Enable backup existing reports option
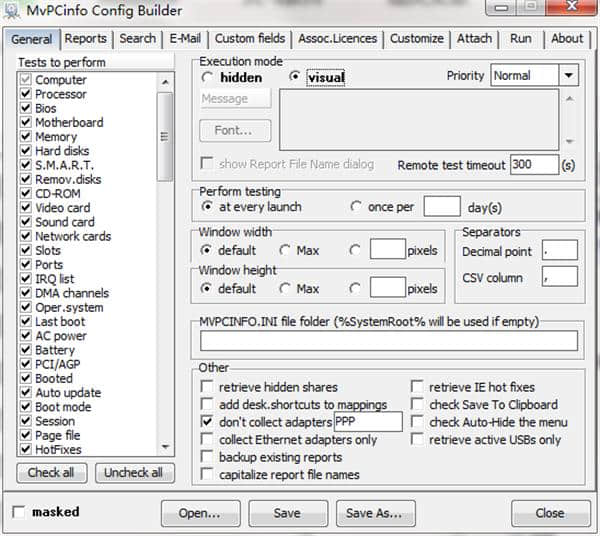600x536 pixels. tap(207, 457)
